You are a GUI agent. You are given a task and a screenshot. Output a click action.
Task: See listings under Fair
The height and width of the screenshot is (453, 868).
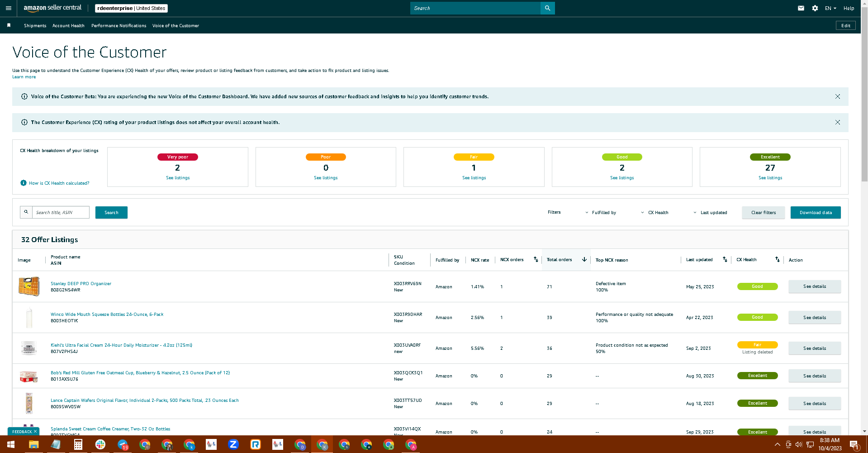474,178
